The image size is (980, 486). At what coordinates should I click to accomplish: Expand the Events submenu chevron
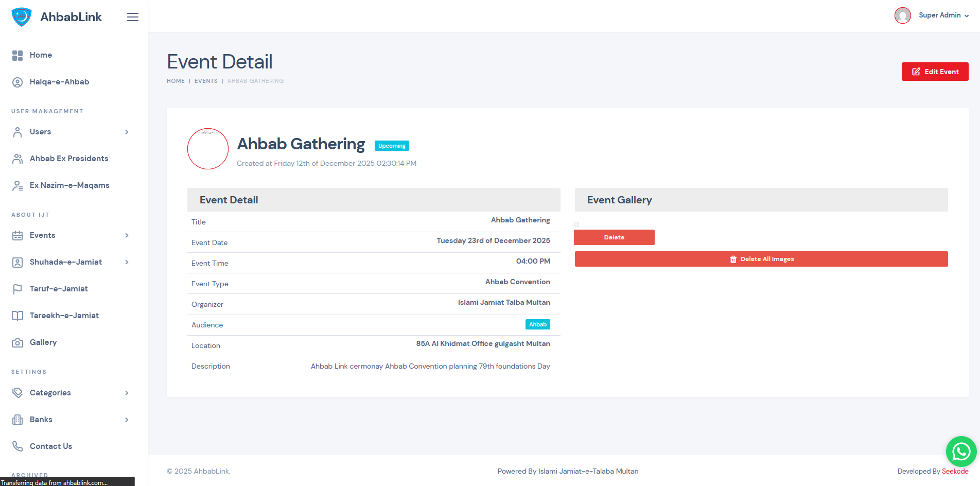(x=127, y=236)
